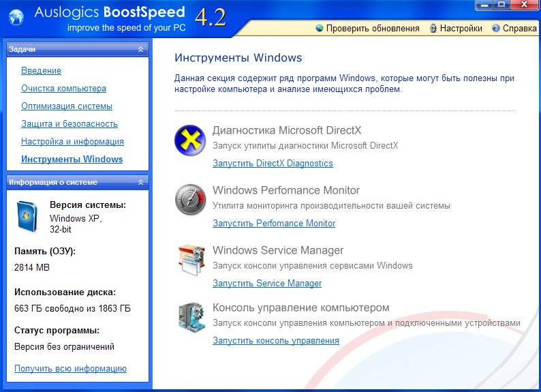The image size is (541, 392).
Task: Collapse the Информация о системе panel
Action: (x=140, y=182)
